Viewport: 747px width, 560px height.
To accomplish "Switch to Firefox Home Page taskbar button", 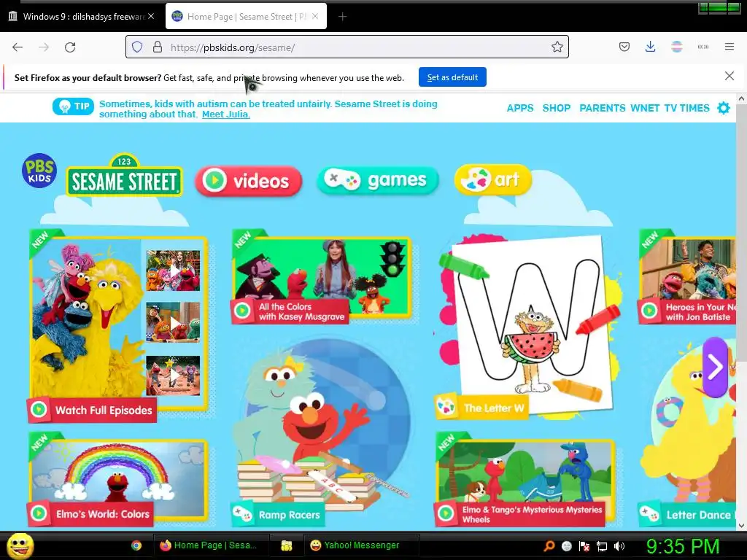I will pyautogui.click(x=211, y=545).
